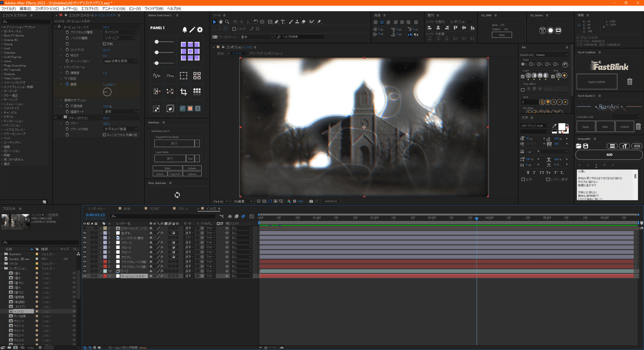Viewport: 644px width, 350px height.
Task: Open the Rift Default unit dropdown
Action: pos(552,55)
